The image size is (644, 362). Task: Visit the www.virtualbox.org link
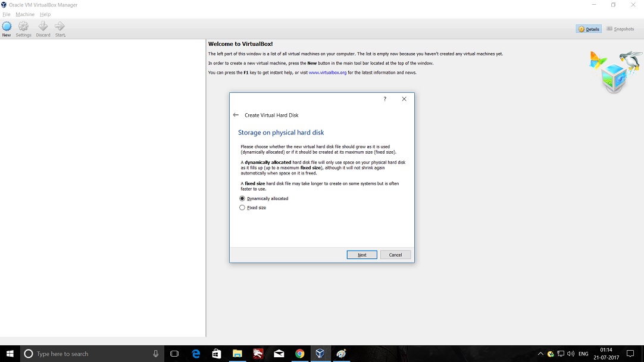coord(327,73)
